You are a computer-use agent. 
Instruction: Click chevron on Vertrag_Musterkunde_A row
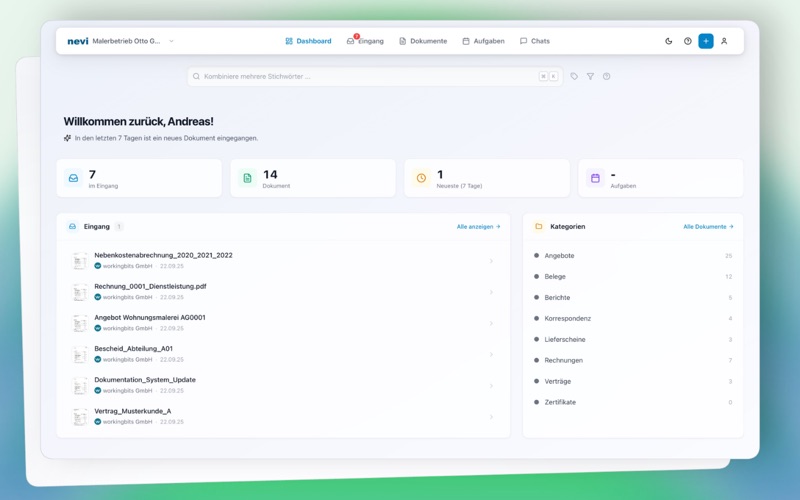click(491, 417)
